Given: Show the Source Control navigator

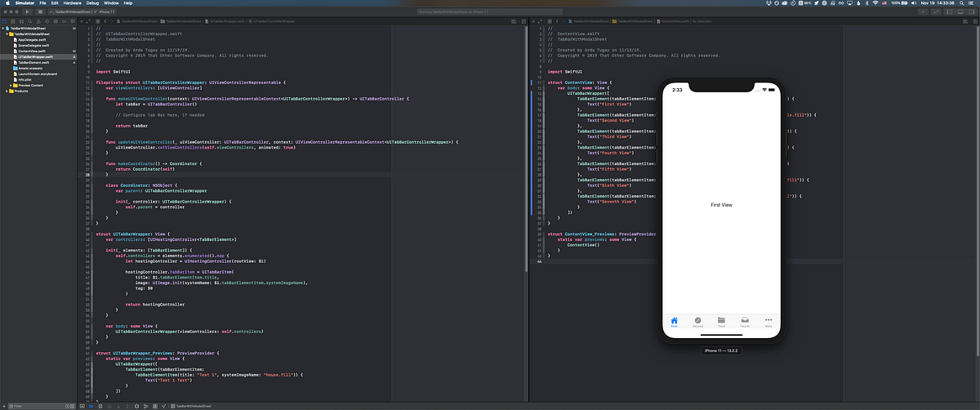Looking at the screenshot, I should click(12, 21).
